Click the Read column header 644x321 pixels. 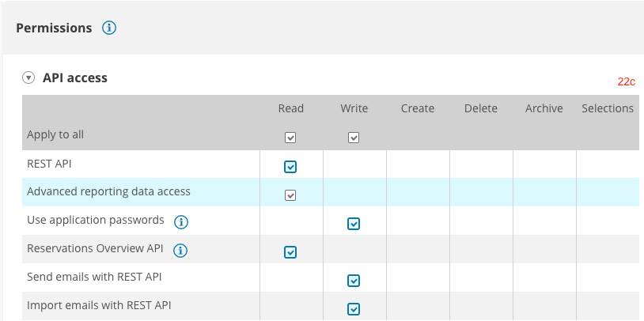click(x=290, y=108)
